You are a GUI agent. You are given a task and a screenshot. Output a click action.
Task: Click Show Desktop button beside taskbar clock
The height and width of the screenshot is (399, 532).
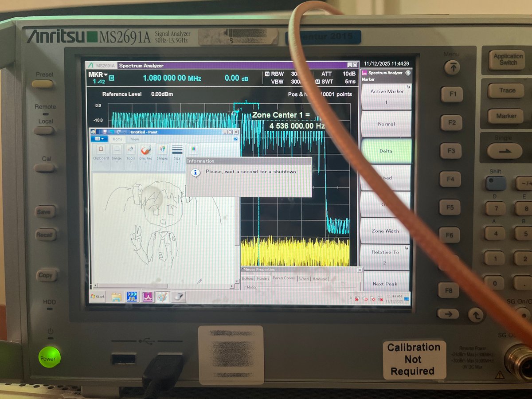(x=407, y=298)
